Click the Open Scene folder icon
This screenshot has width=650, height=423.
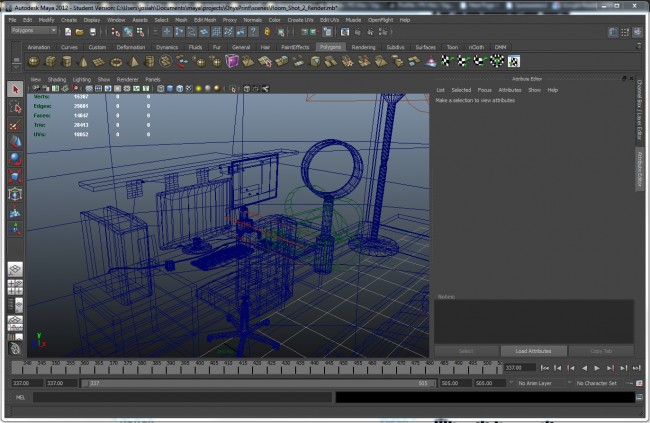[80, 32]
